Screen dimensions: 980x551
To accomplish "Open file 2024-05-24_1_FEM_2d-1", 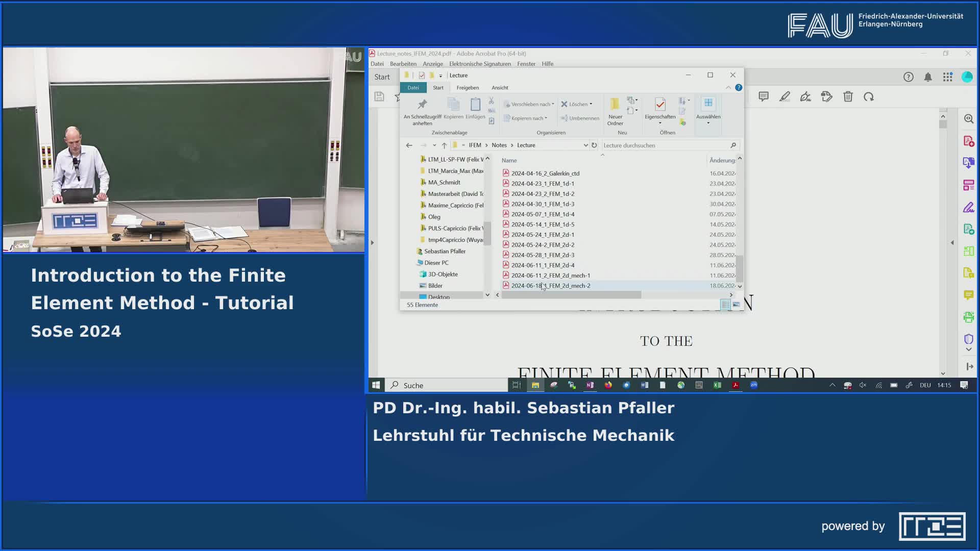I will tap(542, 235).
